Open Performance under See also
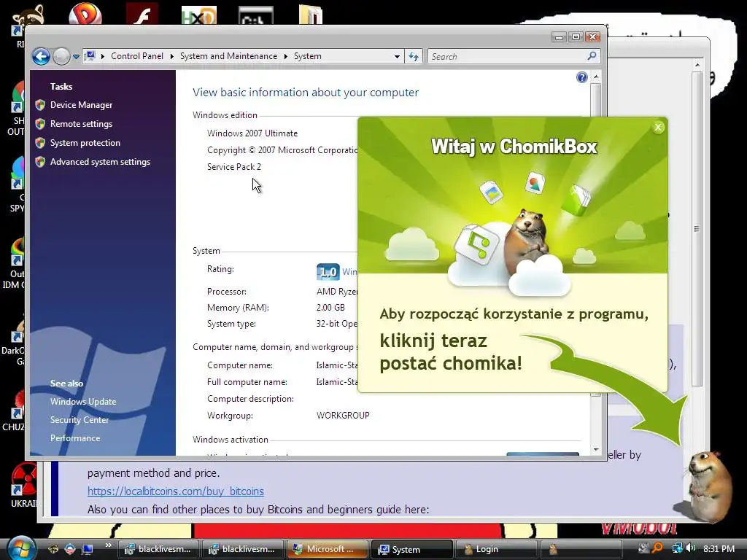This screenshot has height=560, width=747. tap(75, 438)
